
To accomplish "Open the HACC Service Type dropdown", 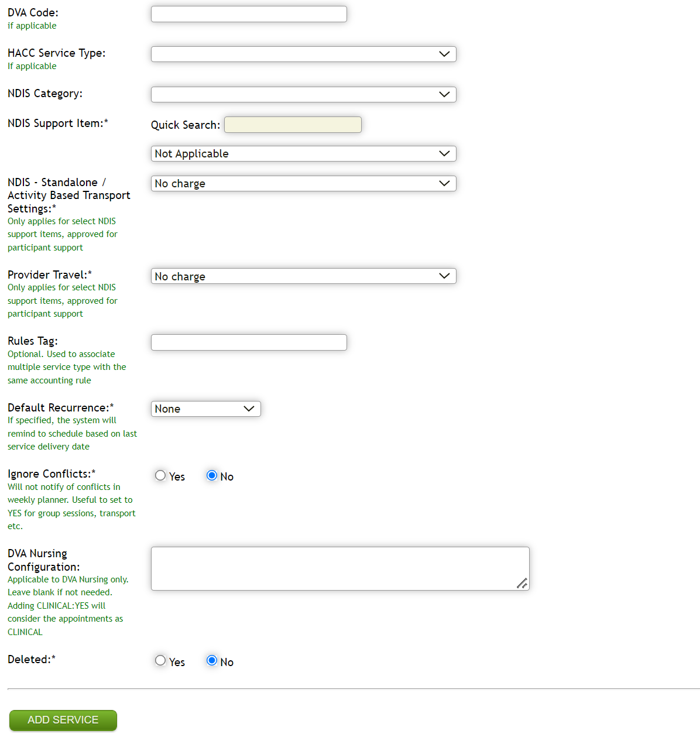I will 303,54.
